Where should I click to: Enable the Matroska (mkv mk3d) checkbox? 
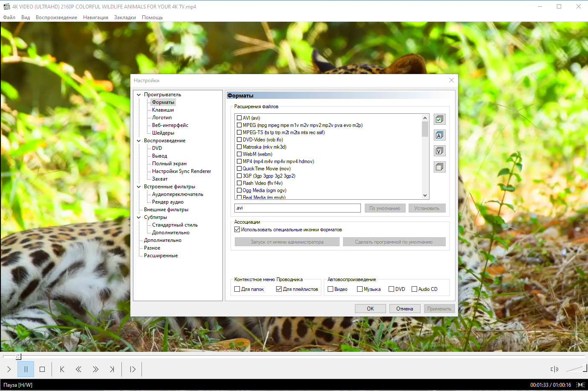click(239, 147)
